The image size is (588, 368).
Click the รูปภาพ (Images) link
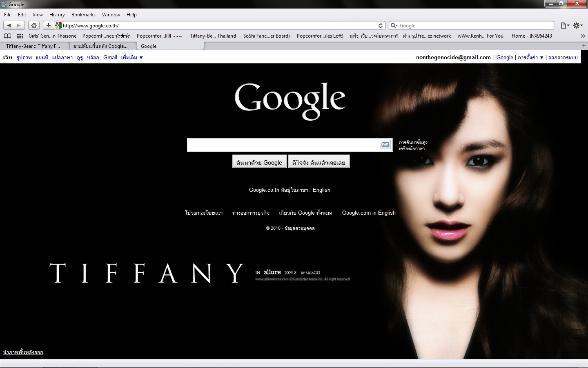pos(24,58)
